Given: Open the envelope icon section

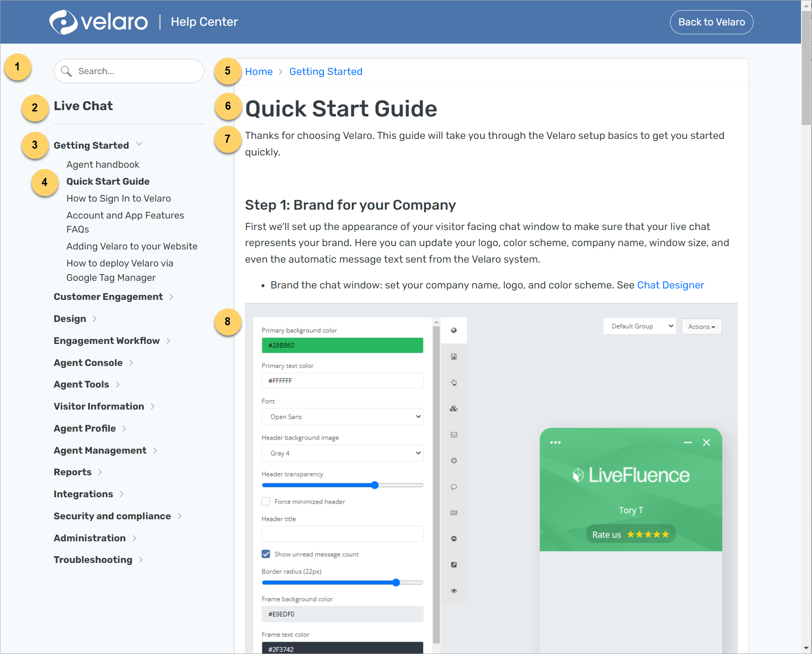Looking at the screenshot, I should pos(453,435).
